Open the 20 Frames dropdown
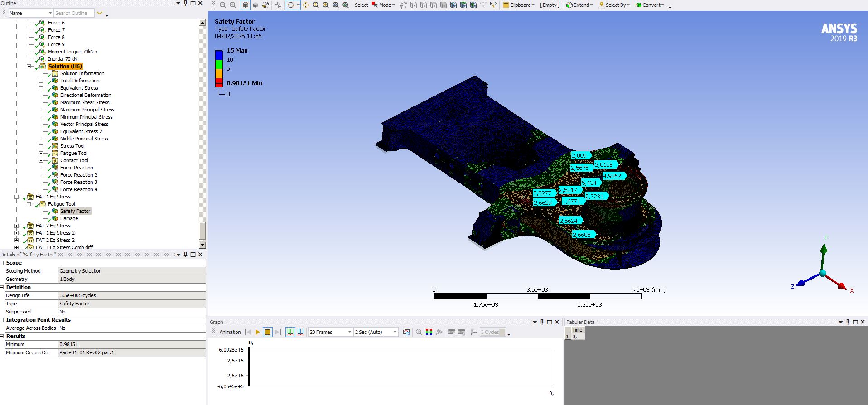868x405 pixels. pyautogui.click(x=349, y=332)
